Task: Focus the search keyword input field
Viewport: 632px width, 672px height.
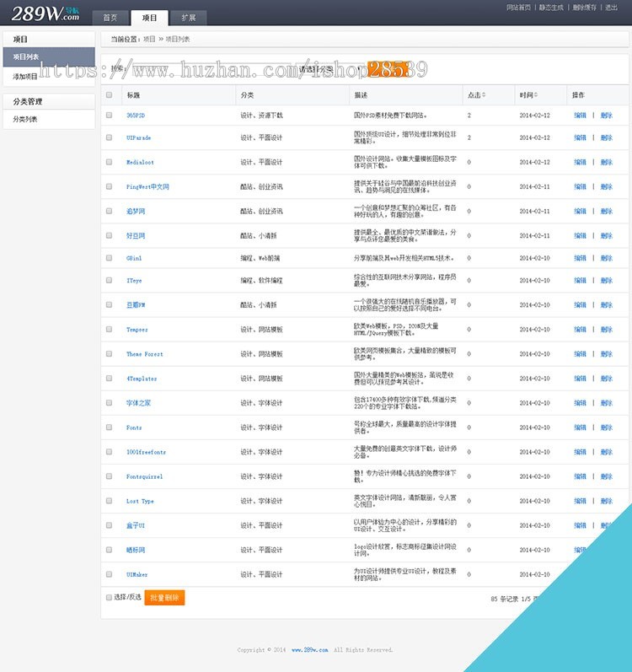Action: pyautogui.click(x=210, y=68)
